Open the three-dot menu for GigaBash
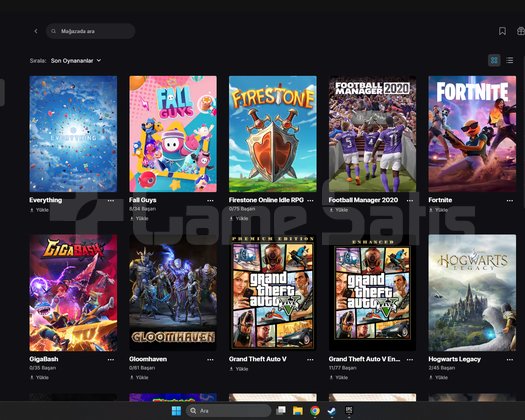This screenshot has height=420, width=525. 111,359
